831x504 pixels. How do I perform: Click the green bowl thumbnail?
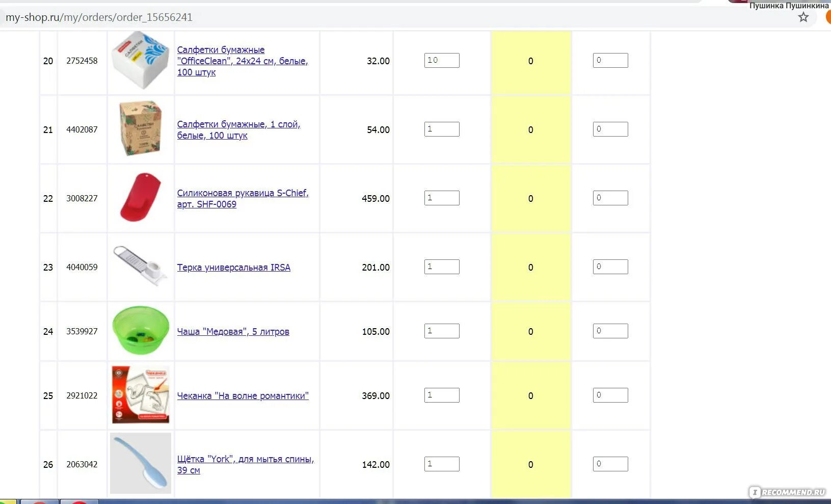click(x=141, y=330)
